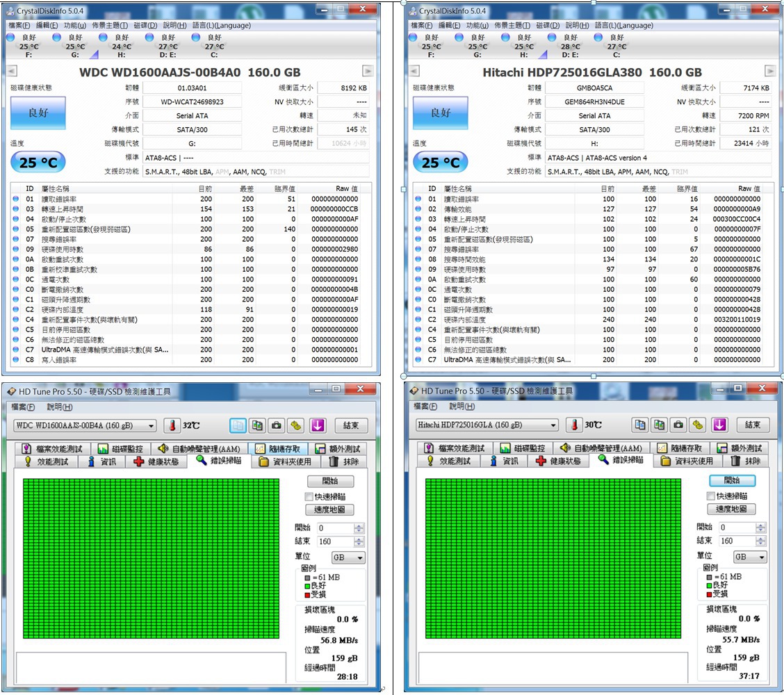The height and width of the screenshot is (695, 784).
Task: Click 良好 health status button in WDC CrystalDiskInfo
Action: pyautogui.click(x=38, y=113)
